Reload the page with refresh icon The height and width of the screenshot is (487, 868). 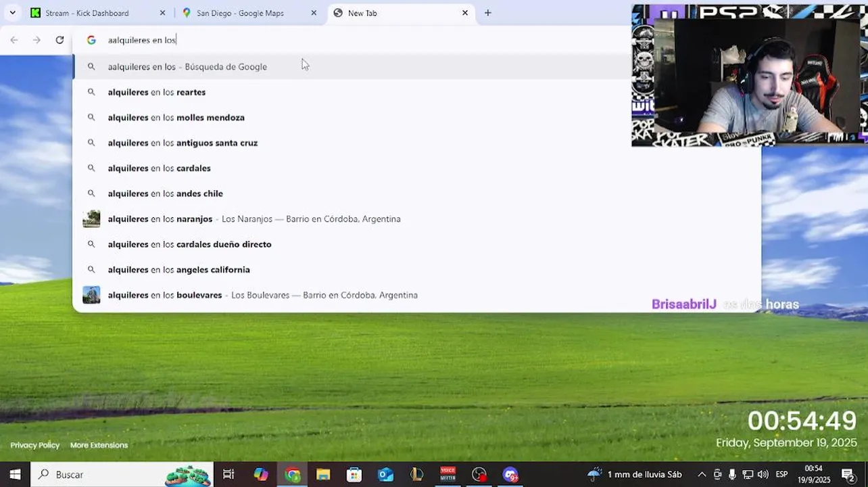tap(59, 40)
